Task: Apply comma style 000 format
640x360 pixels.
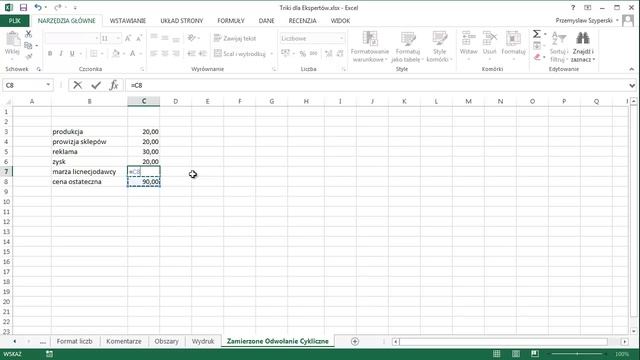Action: [313, 53]
